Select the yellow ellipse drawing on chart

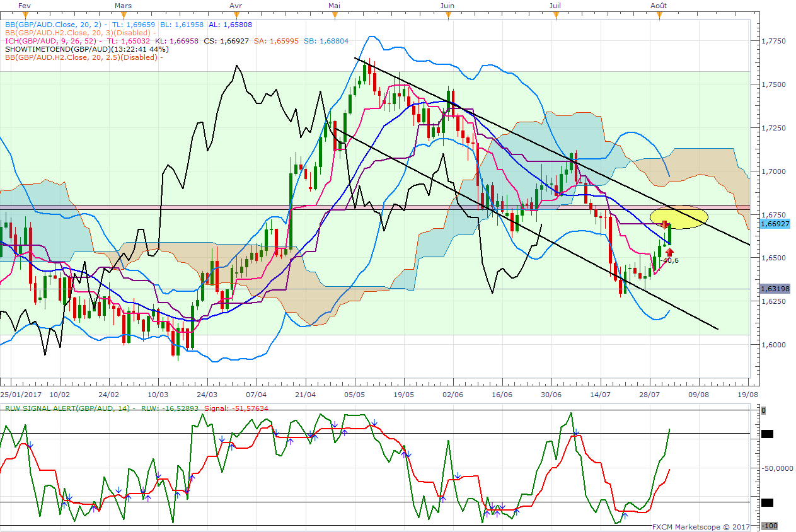click(x=679, y=217)
